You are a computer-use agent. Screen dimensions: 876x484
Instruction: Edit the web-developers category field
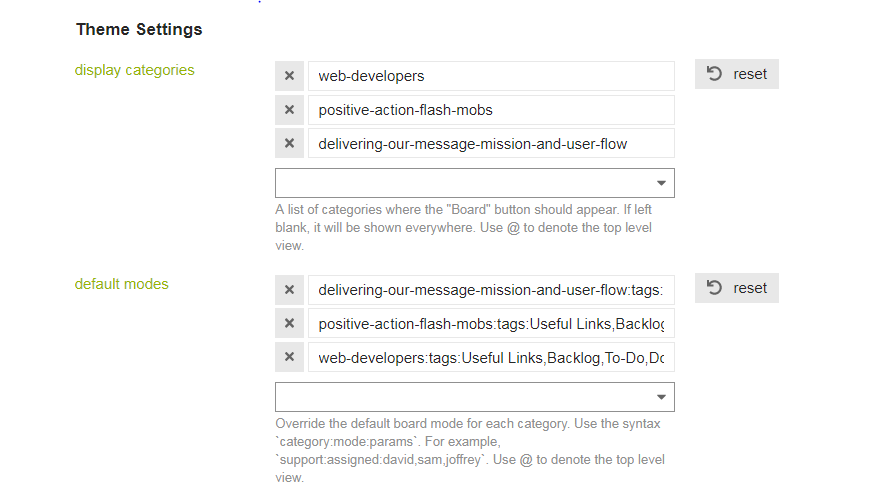coord(491,76)
